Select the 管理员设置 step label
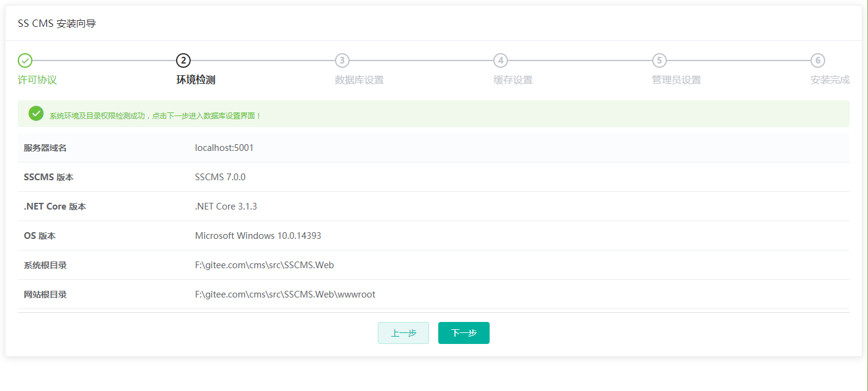This screenshot has width=868, height=391. click(x=676, y=80)
